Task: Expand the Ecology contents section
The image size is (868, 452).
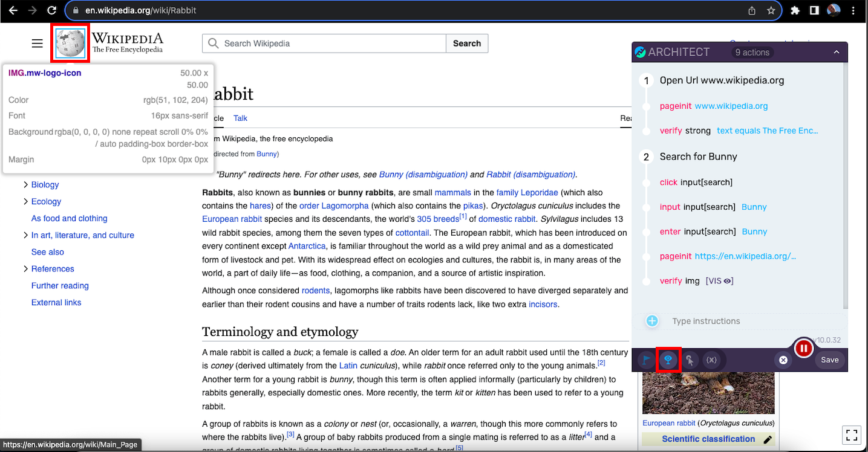Action: click(26, 202)
